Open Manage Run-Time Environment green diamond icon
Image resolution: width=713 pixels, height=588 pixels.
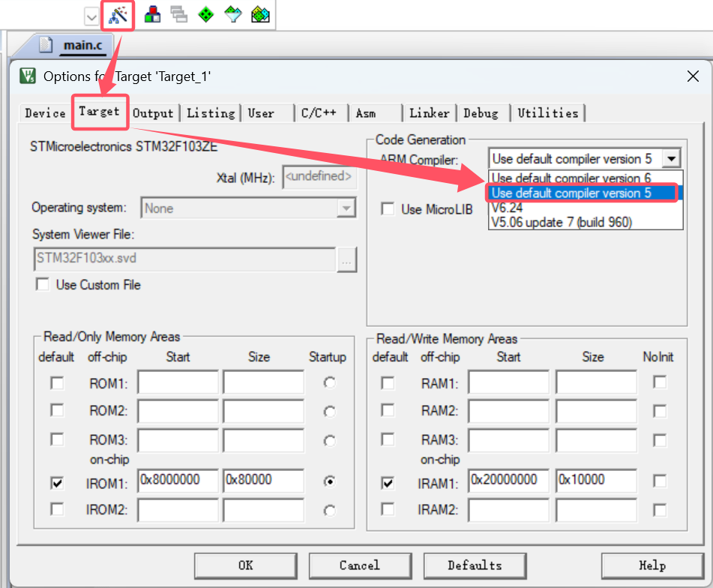pos(205,14)
